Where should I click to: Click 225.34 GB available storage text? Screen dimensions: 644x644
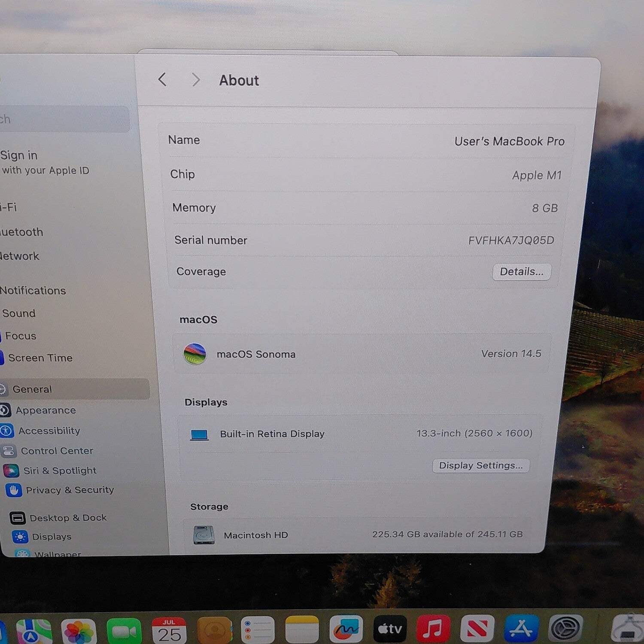point(447,534)
